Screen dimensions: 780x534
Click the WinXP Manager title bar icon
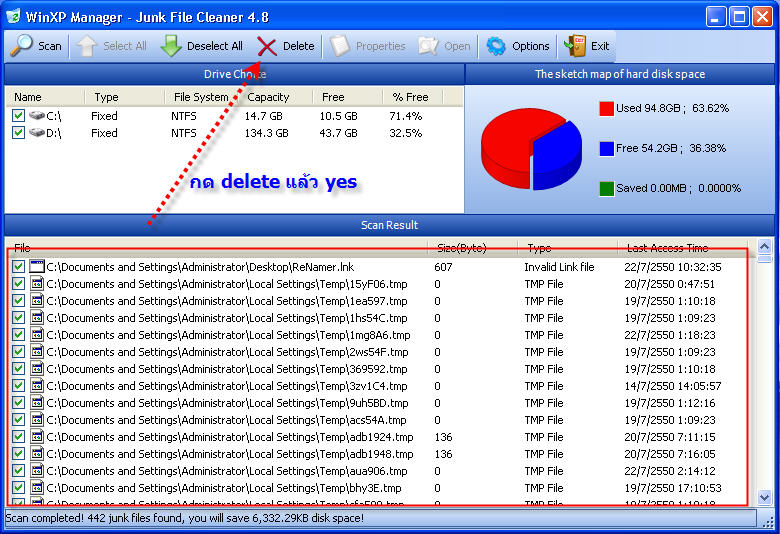point(13,16)
